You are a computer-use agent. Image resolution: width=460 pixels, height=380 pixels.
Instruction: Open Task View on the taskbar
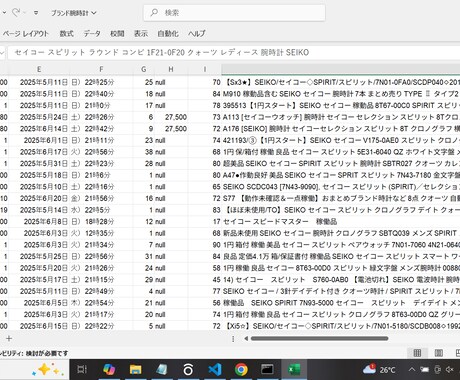point(82,369)
